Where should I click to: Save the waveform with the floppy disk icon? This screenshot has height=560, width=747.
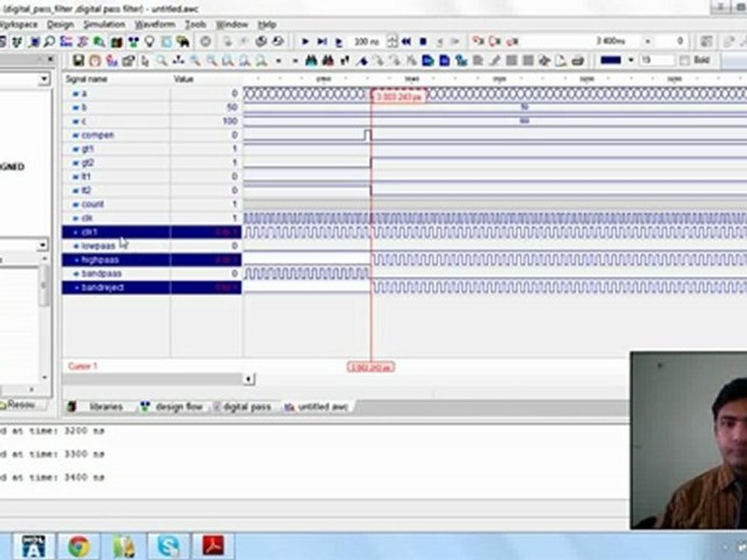(79, 61)
